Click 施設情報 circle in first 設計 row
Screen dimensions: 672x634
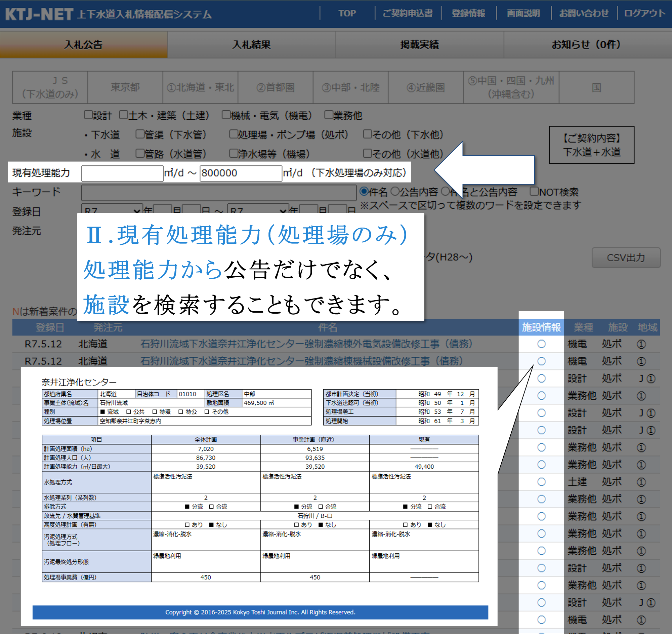pos(541,379)
